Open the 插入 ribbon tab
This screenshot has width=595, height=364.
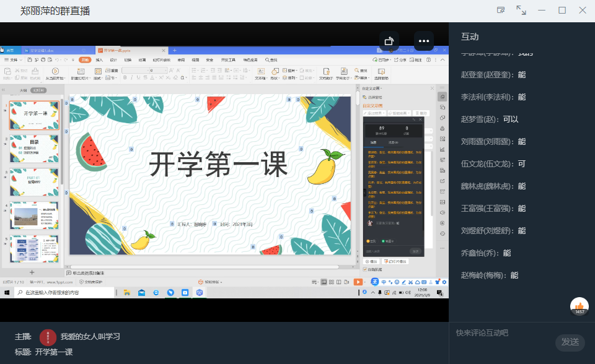pyautogui.click(x=99, y=60)
